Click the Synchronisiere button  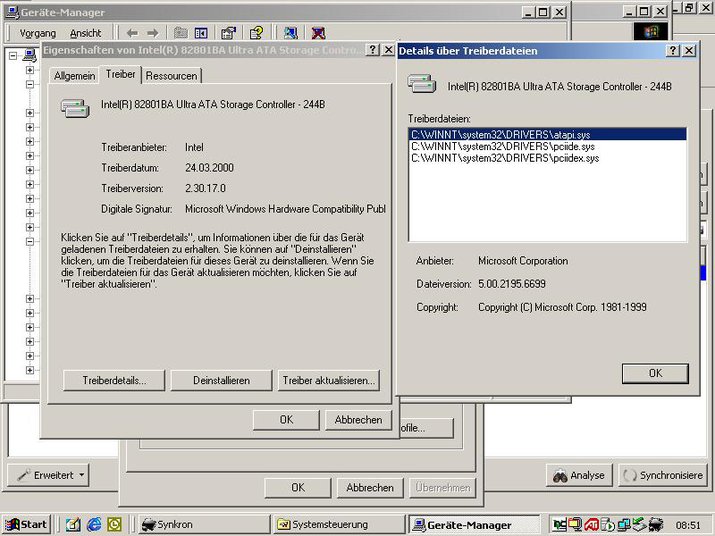[x=664, y=475]
